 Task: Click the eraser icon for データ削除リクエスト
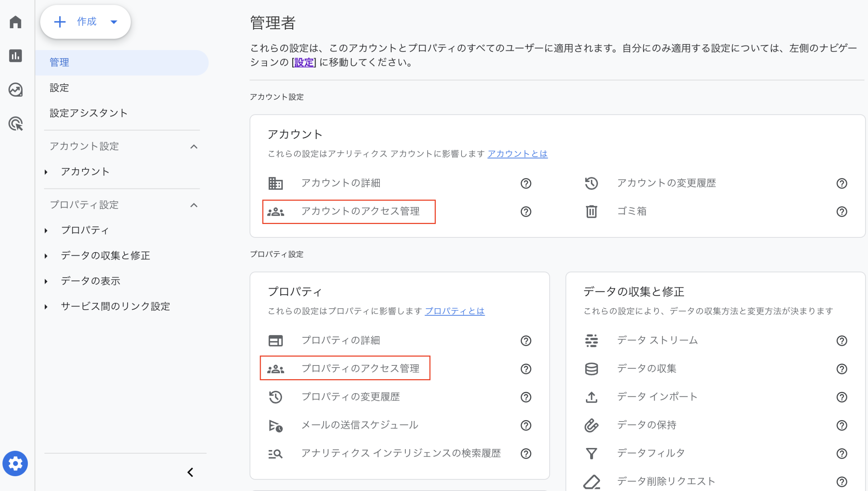[592, 482]
